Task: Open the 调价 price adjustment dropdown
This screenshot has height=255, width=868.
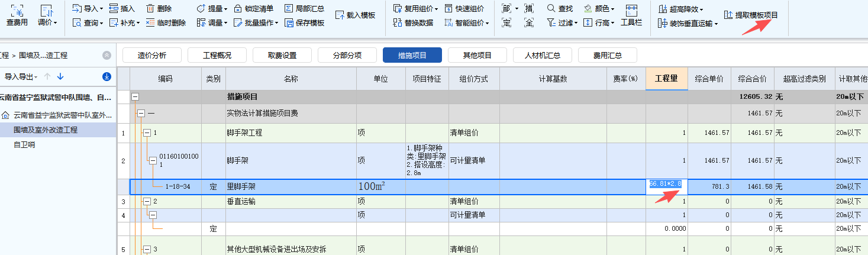Action: point(47,15)
